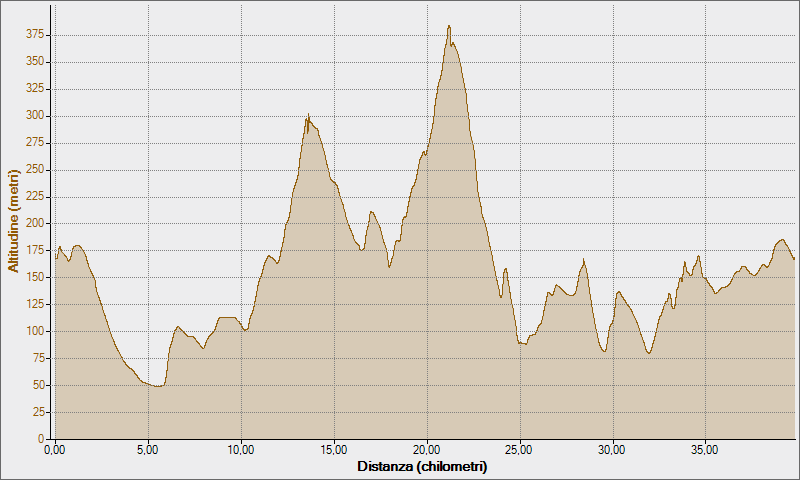Viewport: 800px width, 480px height.
Task: Click the highest elevation peak near 21 km
Action: click(x=449, y=26)
